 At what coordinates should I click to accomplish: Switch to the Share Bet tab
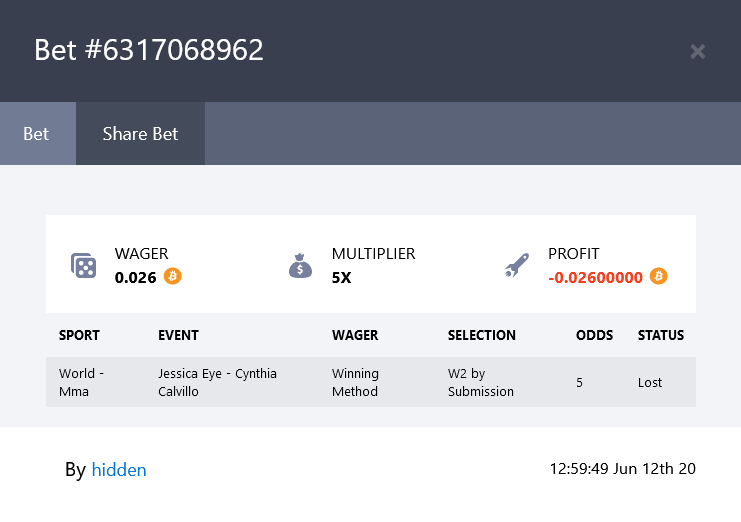pos(140,134)
